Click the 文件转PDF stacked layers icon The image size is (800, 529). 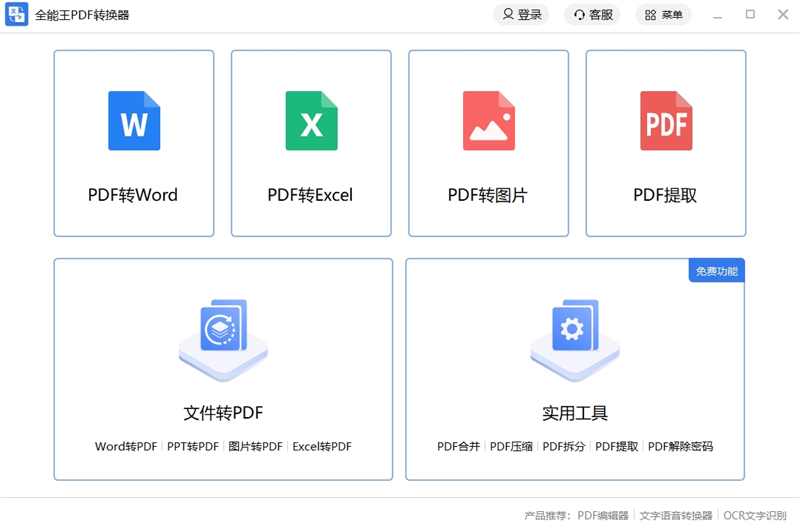point(223,339)
